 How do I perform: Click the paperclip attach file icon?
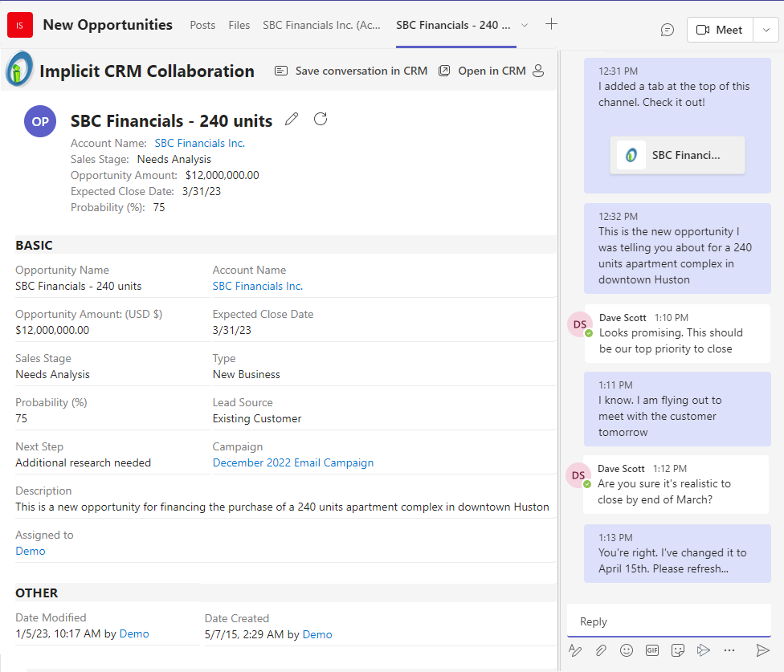click(600, 650)
